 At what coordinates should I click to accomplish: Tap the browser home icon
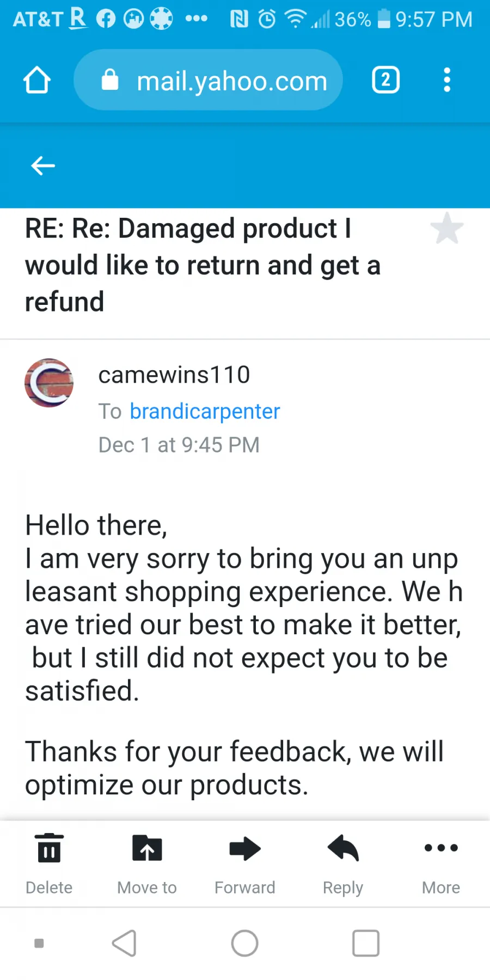37,81
